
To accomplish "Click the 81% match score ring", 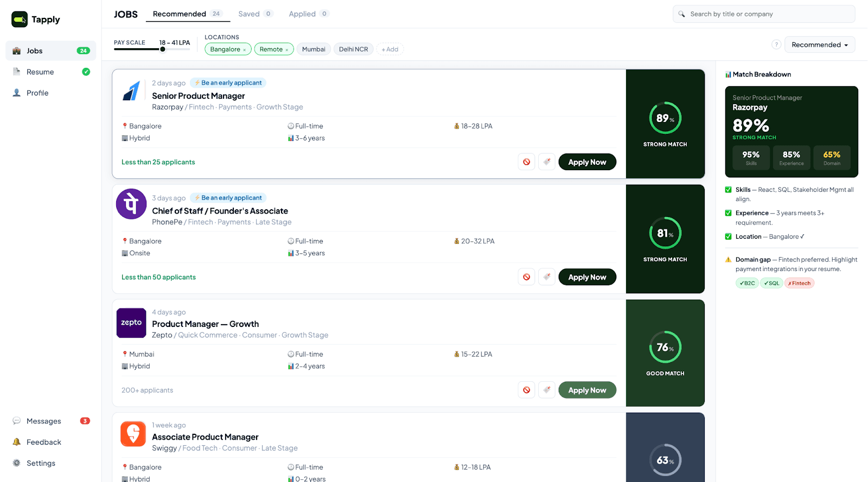I will 665,233.
